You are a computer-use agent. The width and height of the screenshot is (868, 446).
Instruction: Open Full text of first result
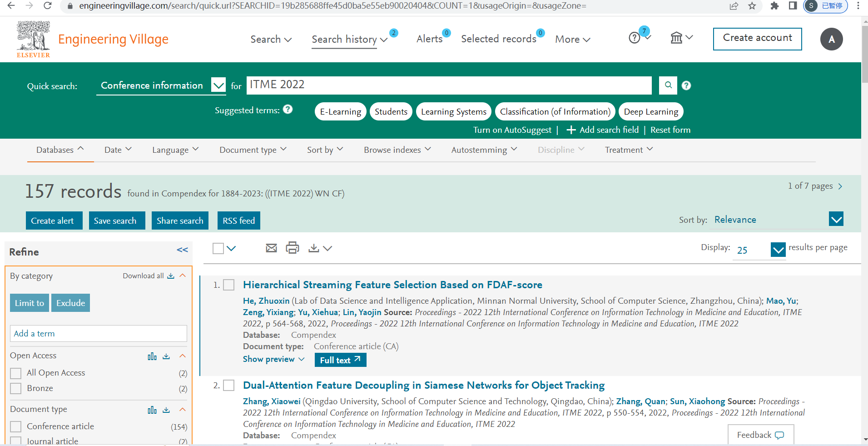340,360
